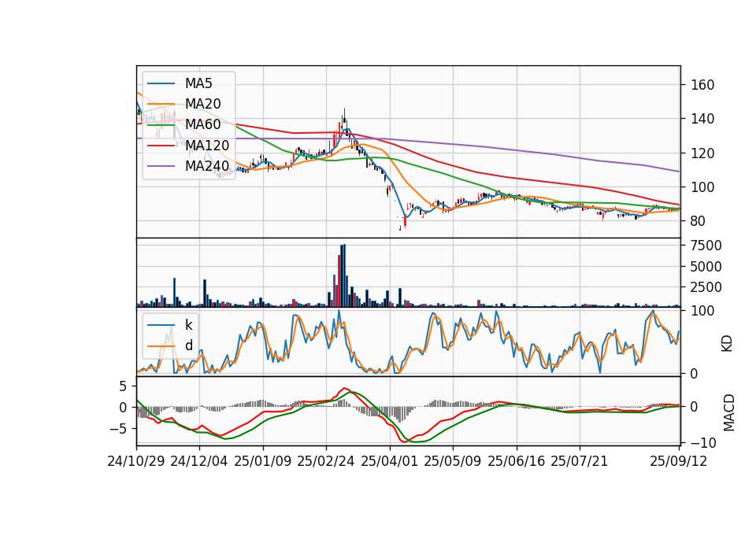Click the MA60 legend label
The width and height of the screenshot is (756, 543).
(x=202, y=124)
